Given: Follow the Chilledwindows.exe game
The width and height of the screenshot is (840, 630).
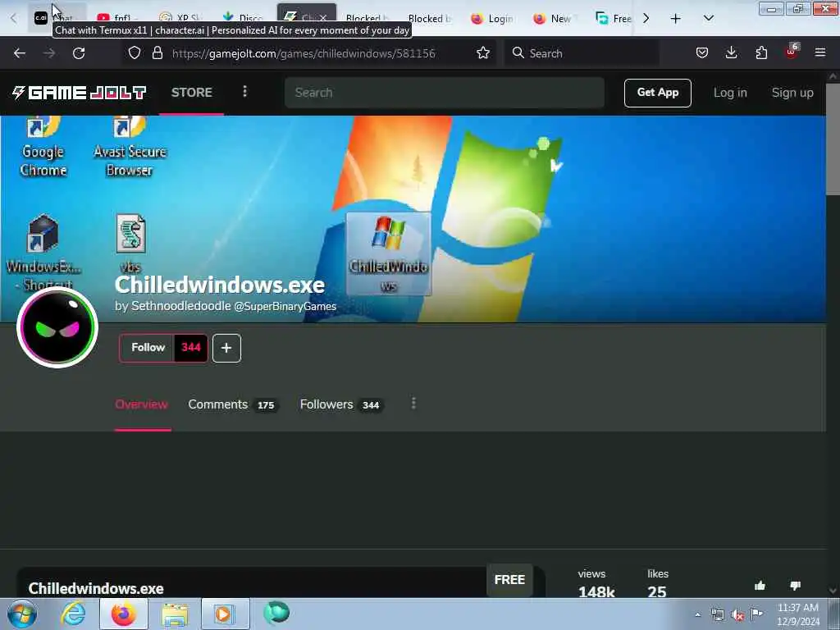Looking at the screenshot, I should [148, 348].
